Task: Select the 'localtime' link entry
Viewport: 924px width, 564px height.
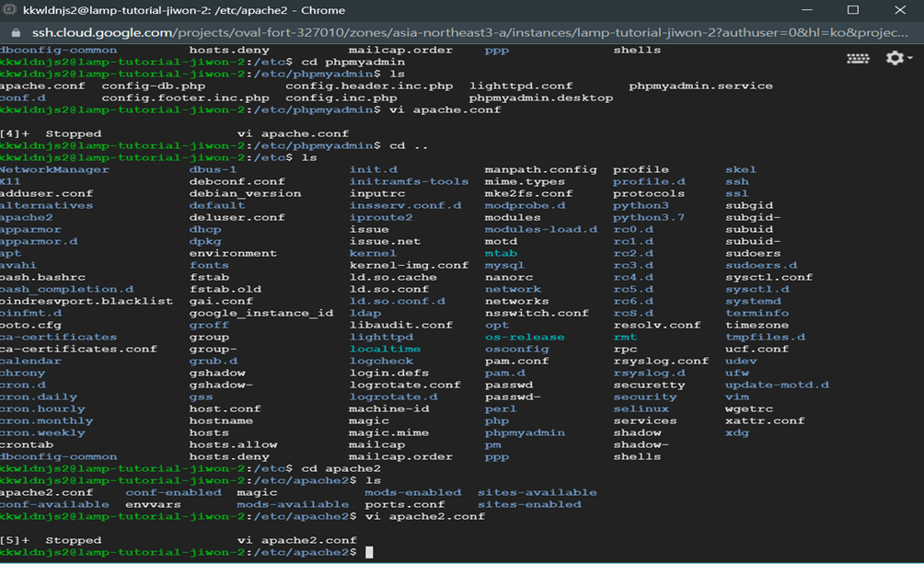Action: click(385, 349)
